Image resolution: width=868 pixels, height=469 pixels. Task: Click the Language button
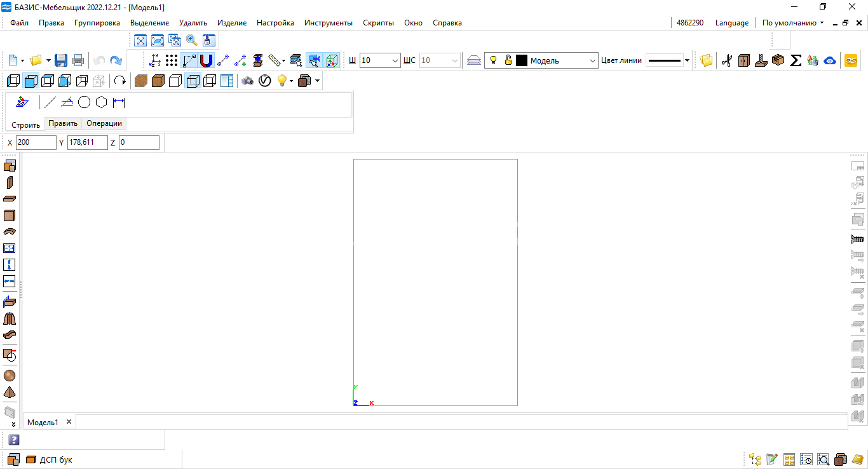click(x=731, y=23)
